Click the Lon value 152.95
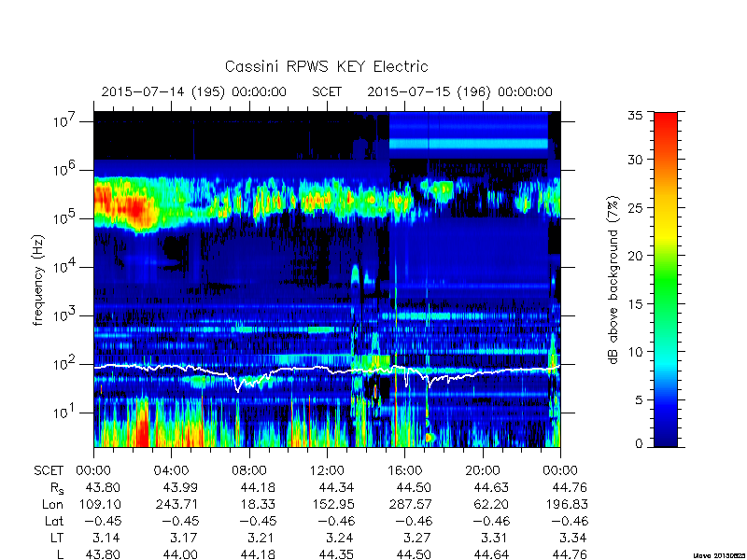This screenshot has width=747, height=560. click(x=332, y=504)
